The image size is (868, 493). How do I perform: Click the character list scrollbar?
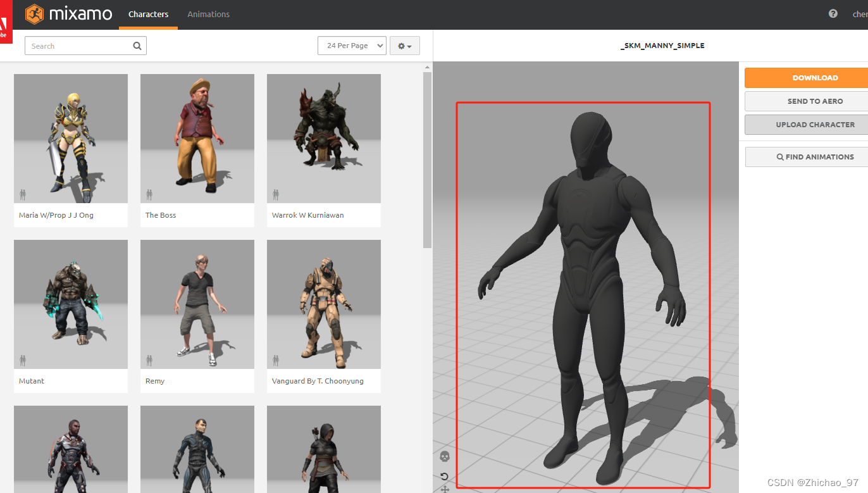pyautogui.click(x=427, y=159)
